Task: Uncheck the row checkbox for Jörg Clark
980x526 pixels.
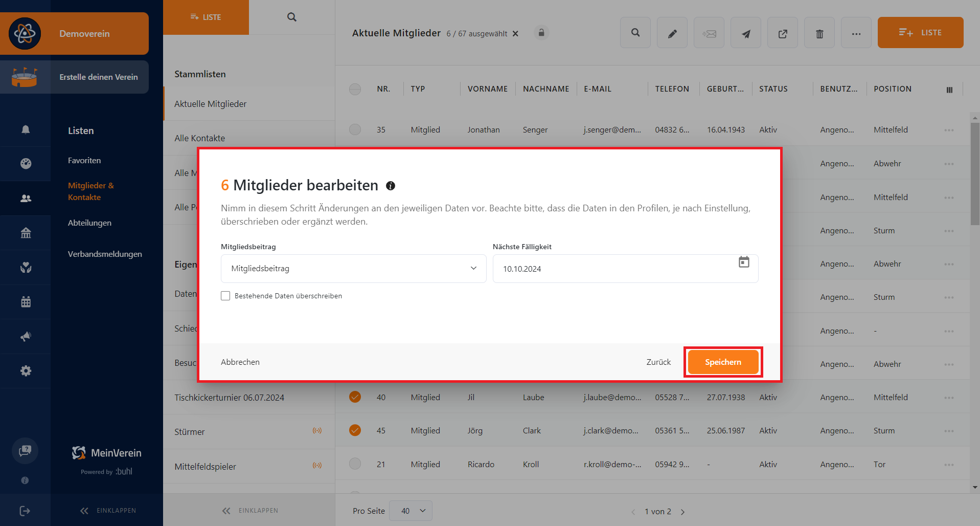Action: (355, 430)
